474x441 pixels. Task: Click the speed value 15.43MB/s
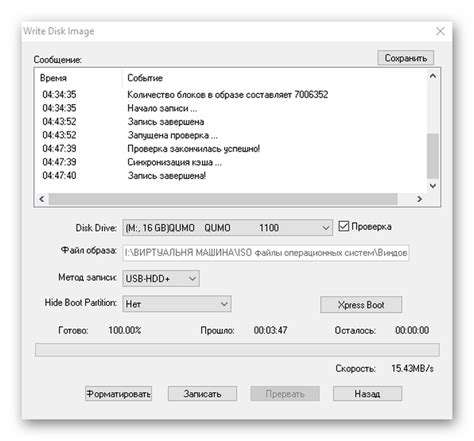point(412,368)
